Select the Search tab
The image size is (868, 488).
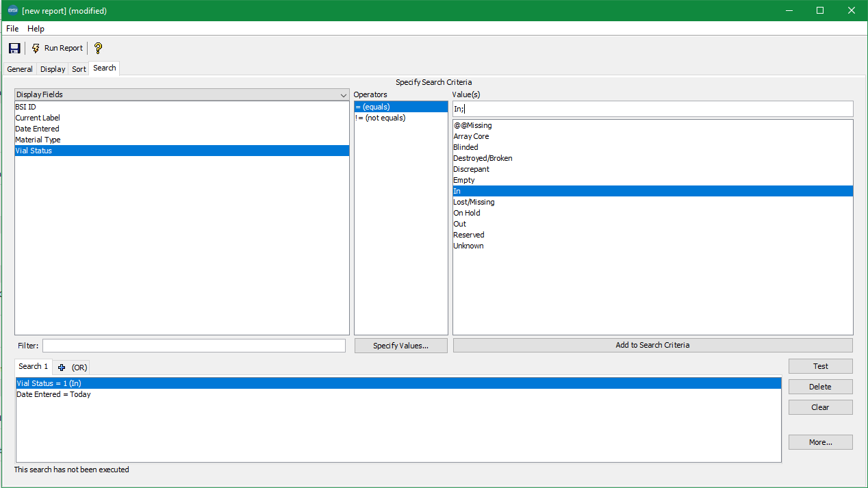[x=105, y=68]
